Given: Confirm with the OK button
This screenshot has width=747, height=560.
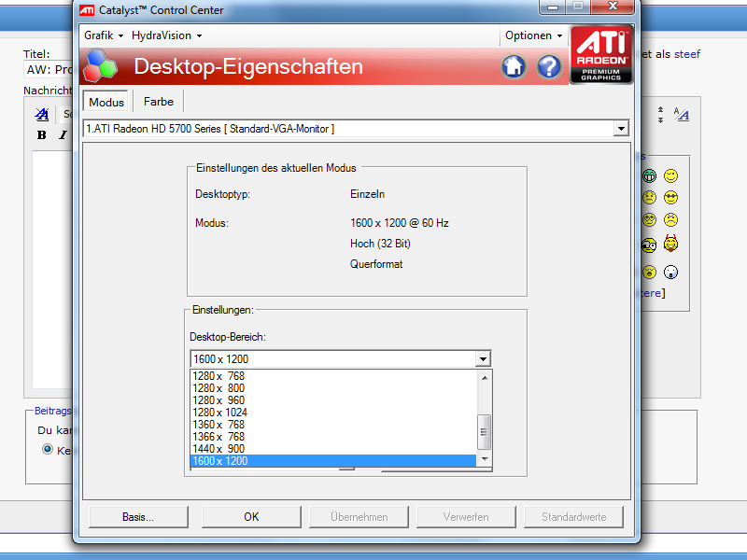Looking at the screenshot, I should (251, 517).
